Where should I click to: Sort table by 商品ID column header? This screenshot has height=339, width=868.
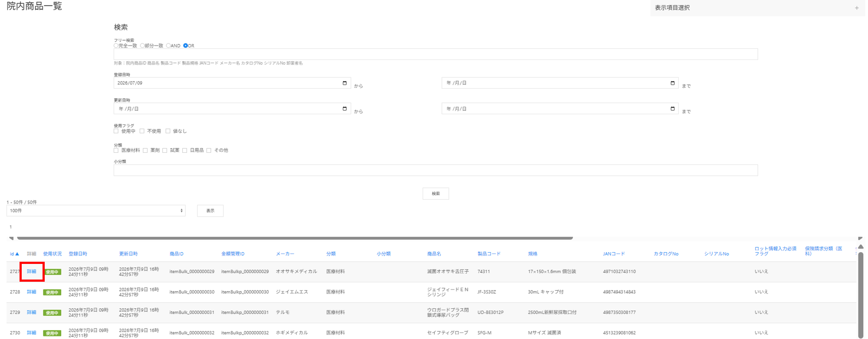click(x=177, y=254)
